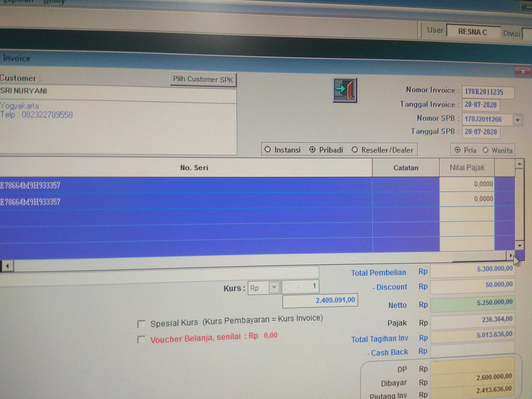Choose the Wanita gender option
The width and height of the screenshot is (532, 399).
[x=485, y=150]
